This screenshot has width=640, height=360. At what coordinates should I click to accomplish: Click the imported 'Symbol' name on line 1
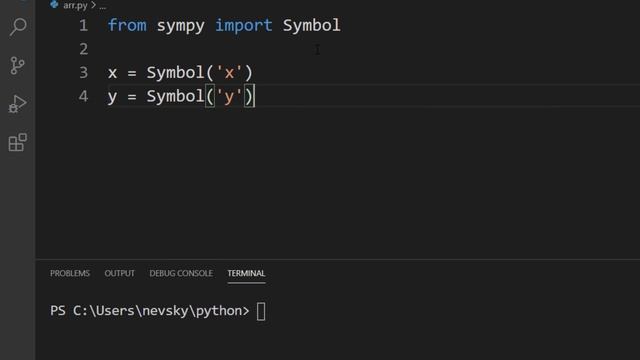[311, 26]
